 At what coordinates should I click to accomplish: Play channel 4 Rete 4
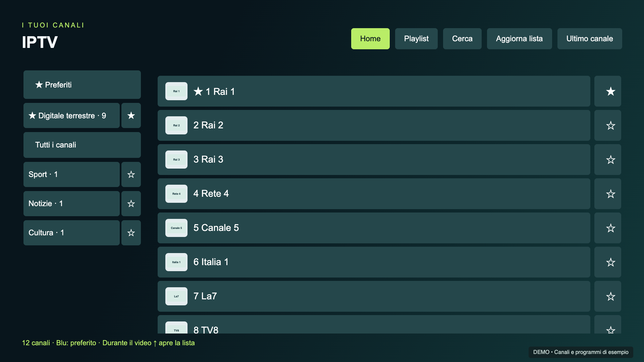click(374, 194)
